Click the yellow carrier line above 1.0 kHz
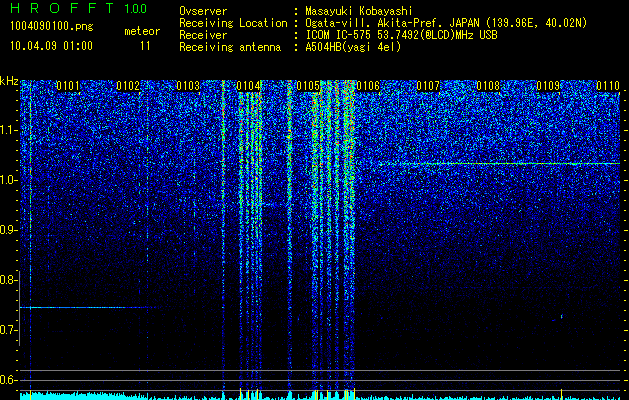The image size is (629, 400). [499, 164]
